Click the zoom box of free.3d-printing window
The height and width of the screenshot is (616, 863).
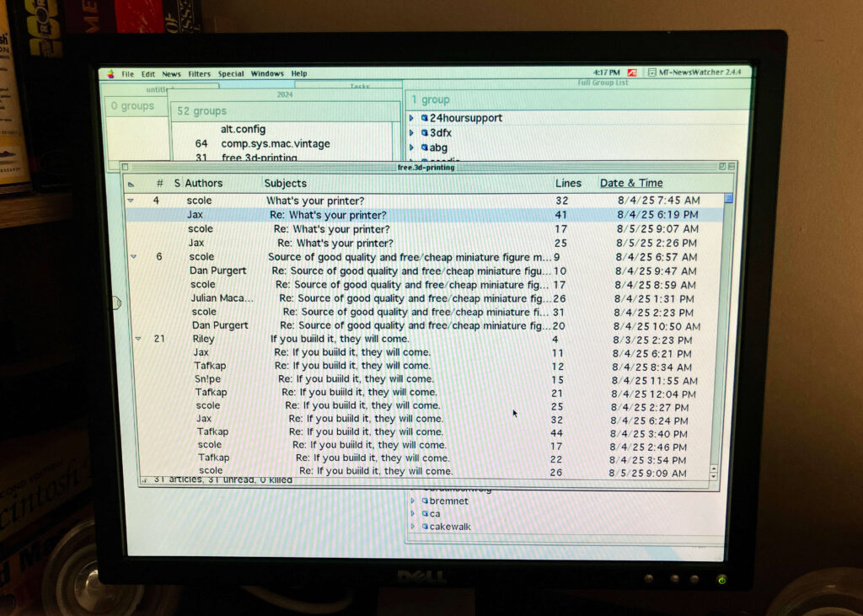click(722, 166)
